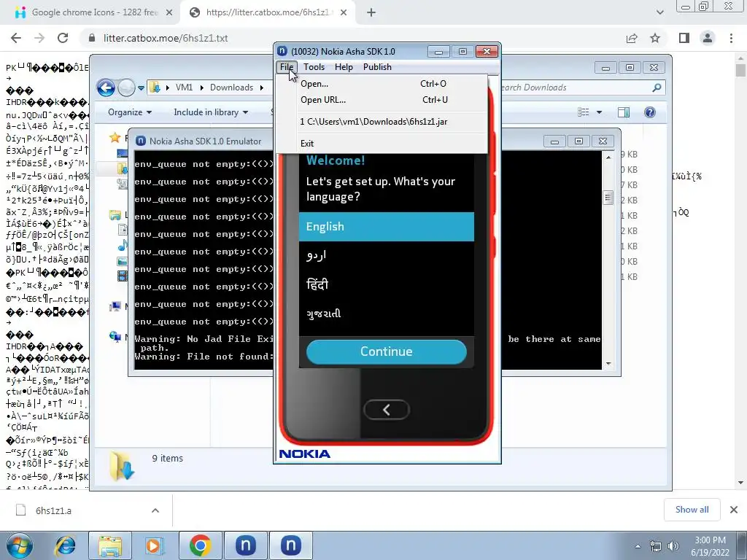Tap the phone's hardware back key
The height and width of the screenshot is (560, 747).
(x=387, y=410)
